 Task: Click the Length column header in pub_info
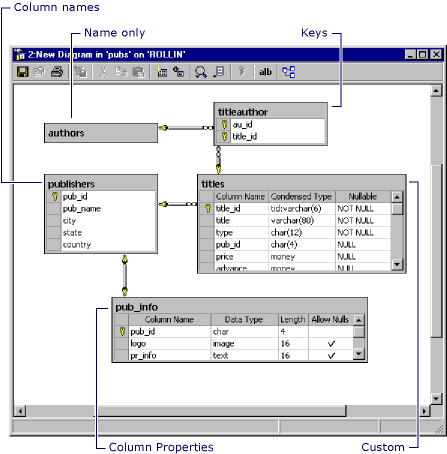293,320
